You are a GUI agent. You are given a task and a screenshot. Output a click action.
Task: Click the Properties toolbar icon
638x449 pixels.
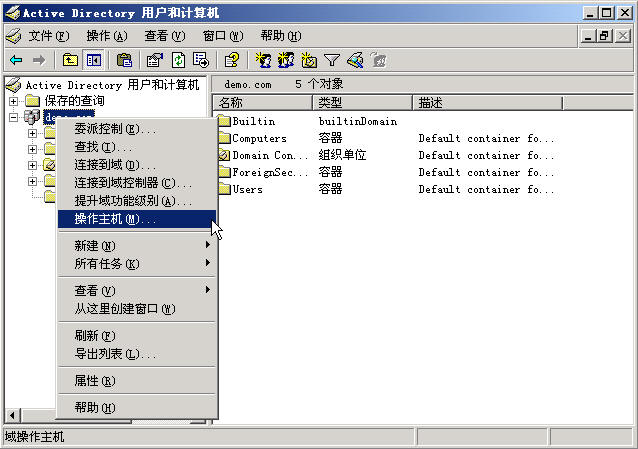155,60
